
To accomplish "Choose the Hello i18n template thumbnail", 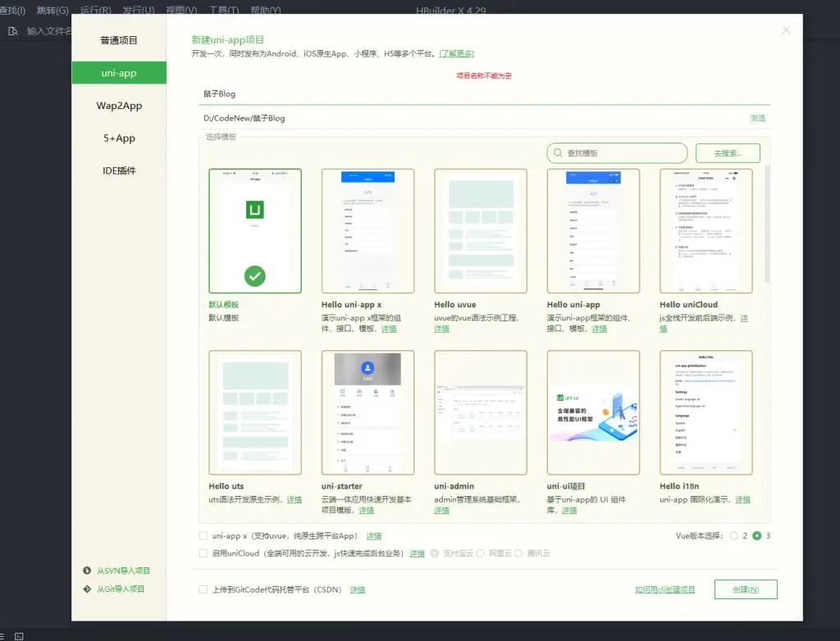I will point(706,412).
